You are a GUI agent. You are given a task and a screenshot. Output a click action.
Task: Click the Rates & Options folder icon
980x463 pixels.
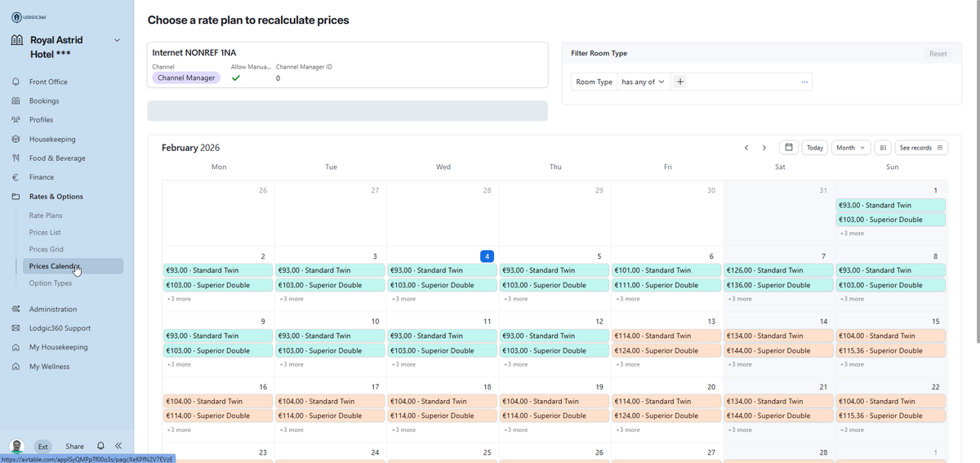pyautogui.click(x=16, y=197)
